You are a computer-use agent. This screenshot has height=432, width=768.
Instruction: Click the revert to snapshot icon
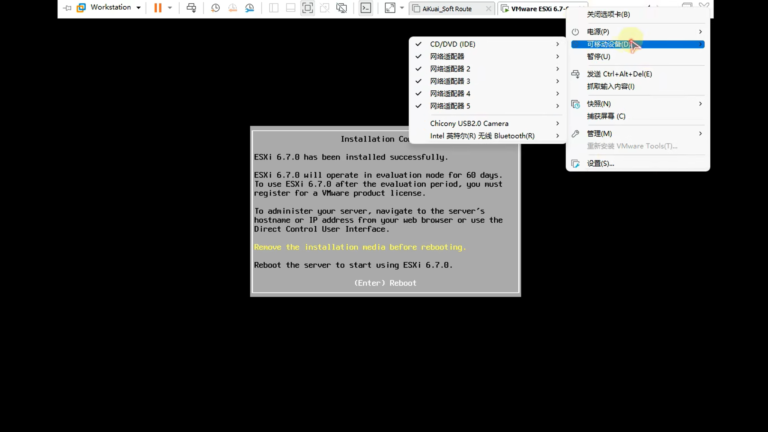pos(233,8)
